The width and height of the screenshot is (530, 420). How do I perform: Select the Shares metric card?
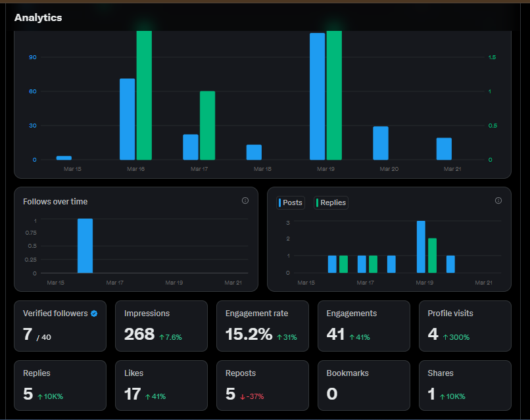tap(465, 386)
